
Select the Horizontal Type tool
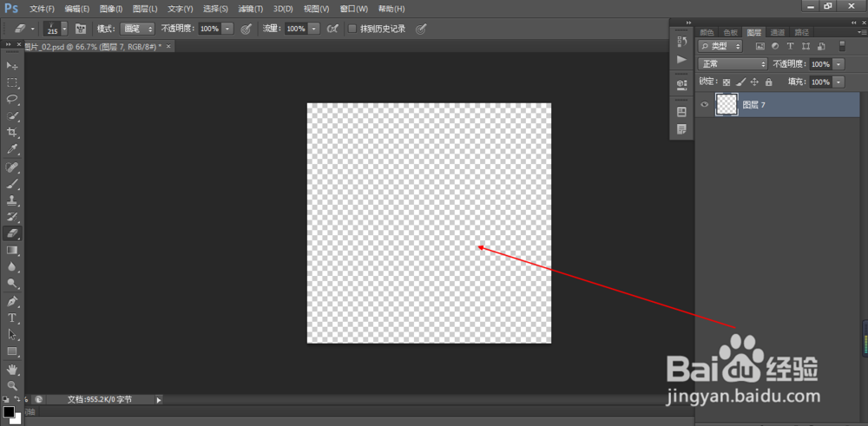point(12,318)
